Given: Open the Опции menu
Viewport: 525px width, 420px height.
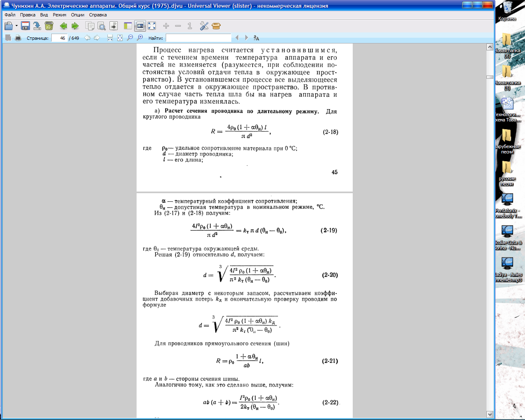Looking at the screenshot, I should point(78,15).
